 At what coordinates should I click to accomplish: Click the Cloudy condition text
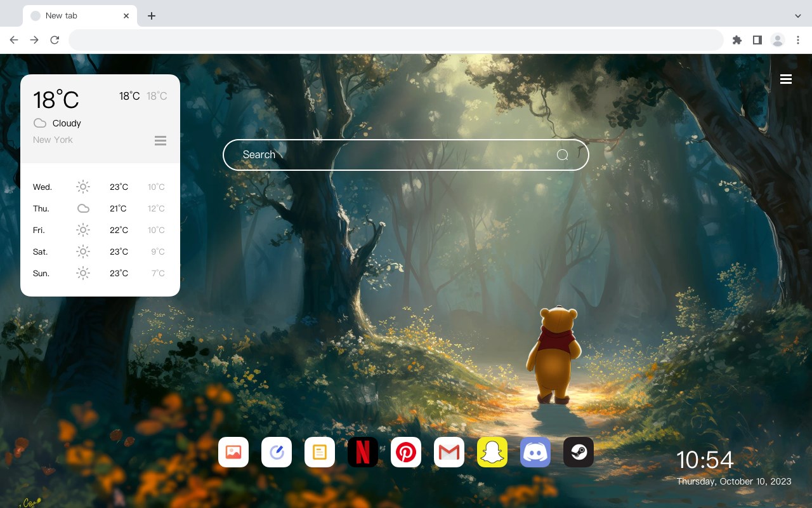point(67,123)
